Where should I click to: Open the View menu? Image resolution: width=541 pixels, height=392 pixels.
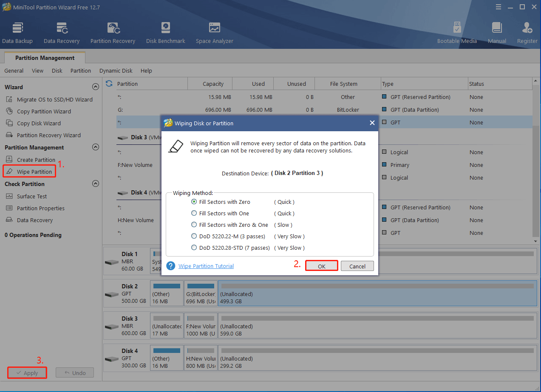[37, 71]
